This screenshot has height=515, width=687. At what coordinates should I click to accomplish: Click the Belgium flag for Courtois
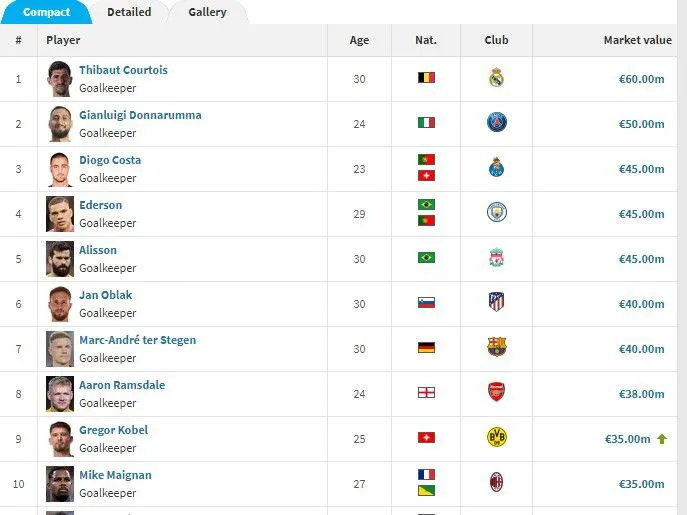(x=426, y=78)
